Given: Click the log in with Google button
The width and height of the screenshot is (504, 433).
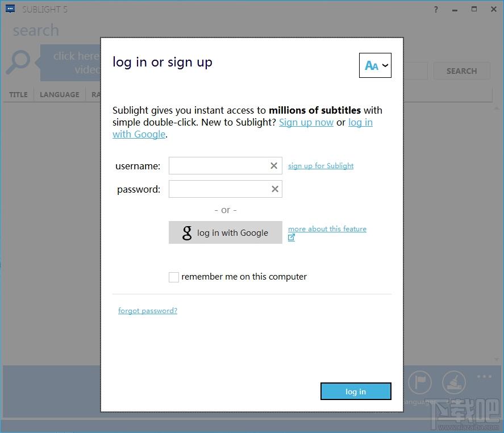Looking at the screenshot, I should click(226, 232).
